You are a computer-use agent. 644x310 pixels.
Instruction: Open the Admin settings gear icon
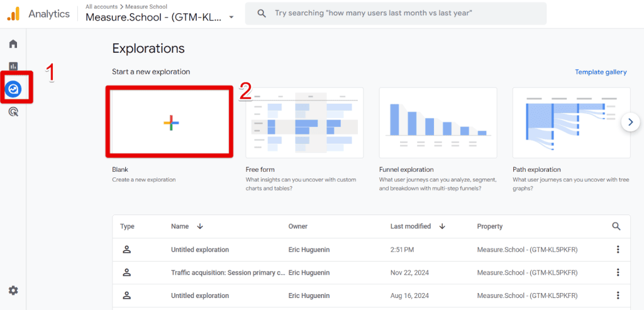tap(14, 291)
